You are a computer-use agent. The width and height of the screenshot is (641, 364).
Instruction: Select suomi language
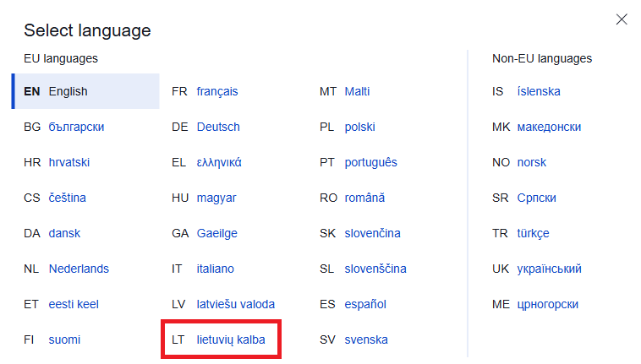[64, 340]
